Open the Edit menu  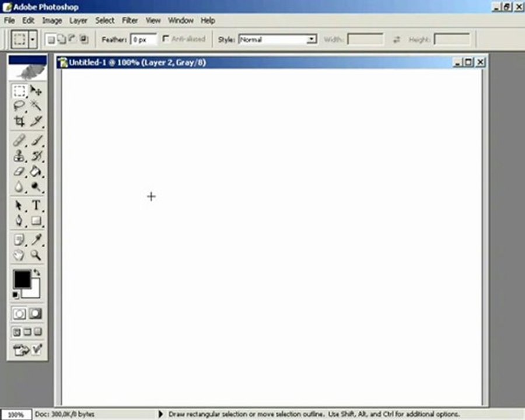pyautogui.click(x=28, y=20)
